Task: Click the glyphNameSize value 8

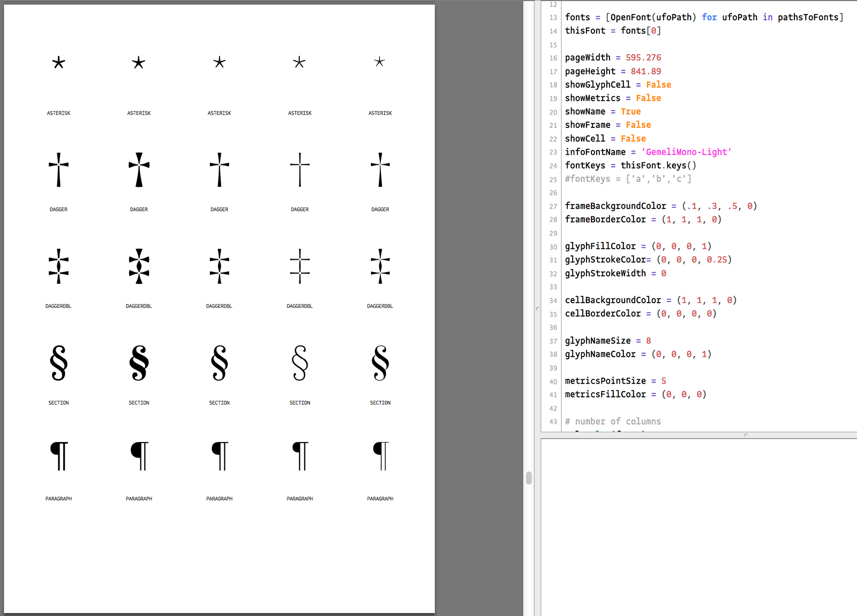Action: (648, 341)
